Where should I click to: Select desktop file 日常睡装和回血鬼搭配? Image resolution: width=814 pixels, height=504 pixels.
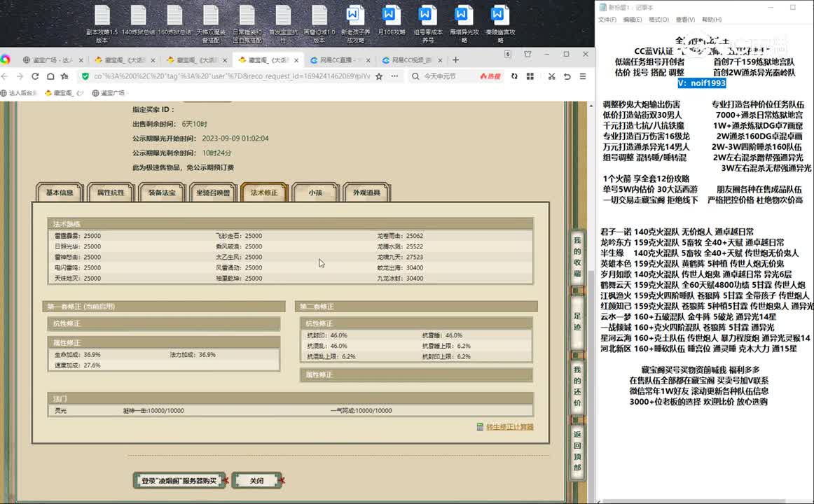[x=247, y=24]
